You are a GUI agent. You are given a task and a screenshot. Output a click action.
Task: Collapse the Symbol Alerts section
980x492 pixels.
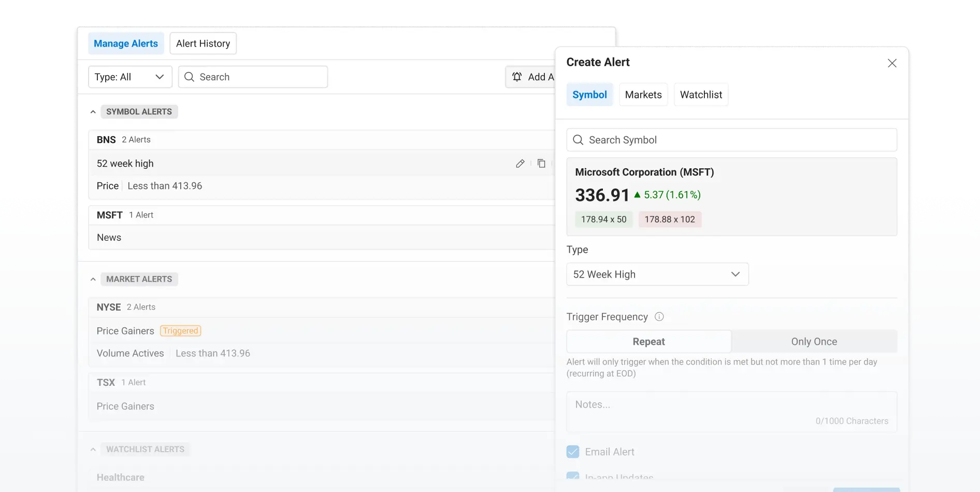coord(93,112)
